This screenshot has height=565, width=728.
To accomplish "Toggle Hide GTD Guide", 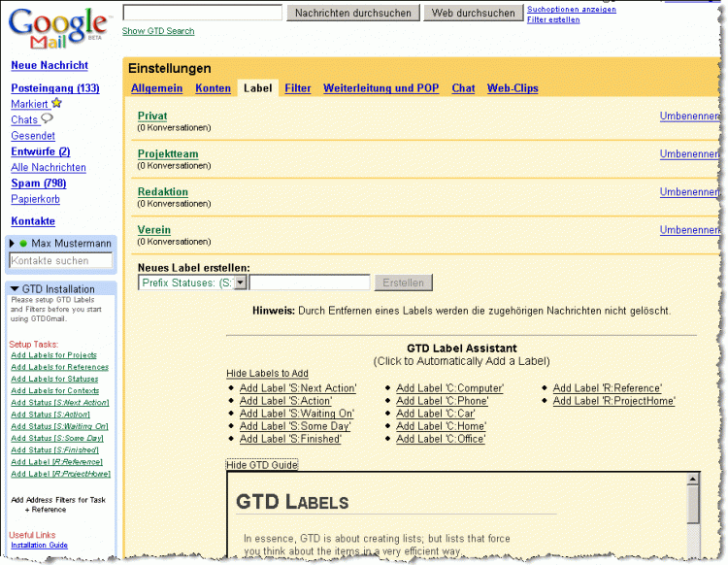I will coord(262,465).
